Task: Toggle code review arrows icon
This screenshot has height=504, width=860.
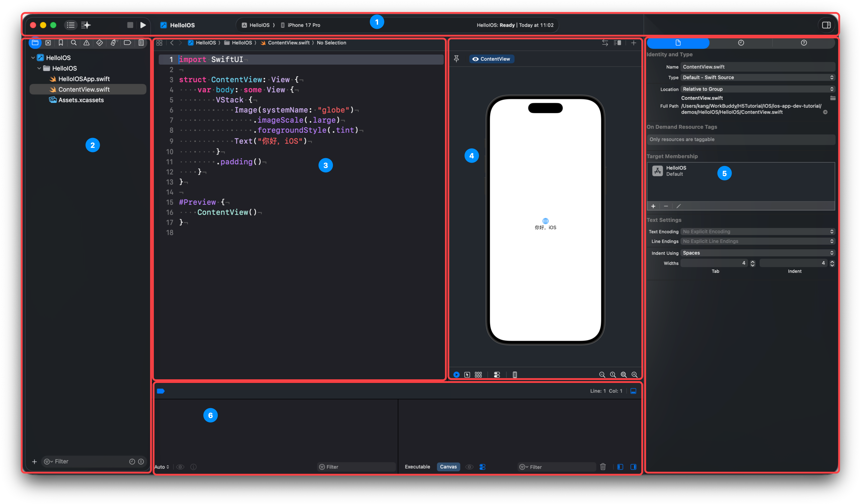Action: pyautogui.click(x=605, y=43)
